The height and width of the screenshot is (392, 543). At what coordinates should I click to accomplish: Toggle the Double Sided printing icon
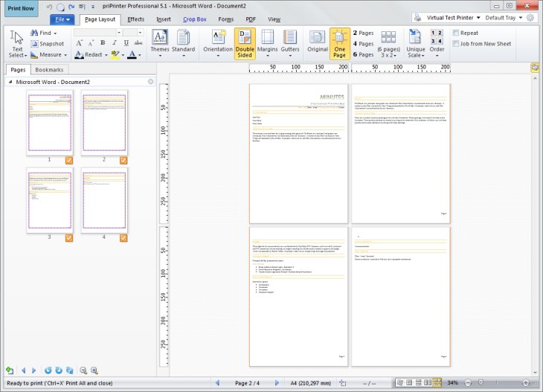point(245,37)
